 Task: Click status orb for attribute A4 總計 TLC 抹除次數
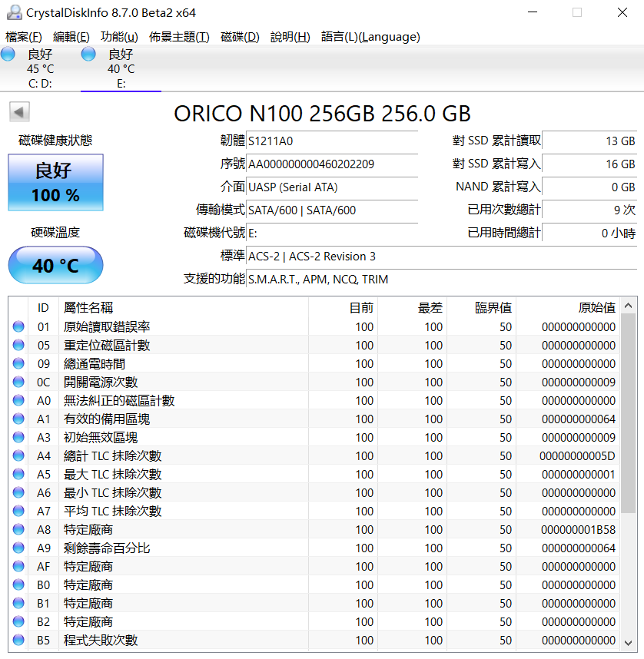coord(18,455)
